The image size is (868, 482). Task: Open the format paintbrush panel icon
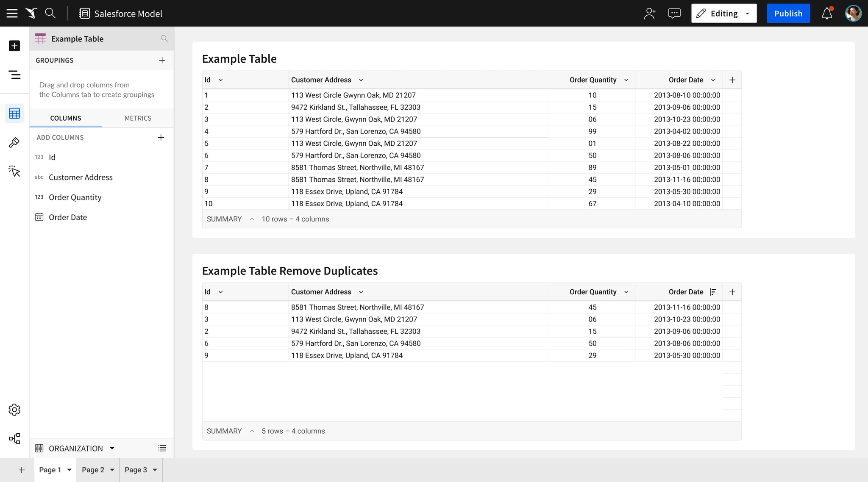click(x=14, y=142)
